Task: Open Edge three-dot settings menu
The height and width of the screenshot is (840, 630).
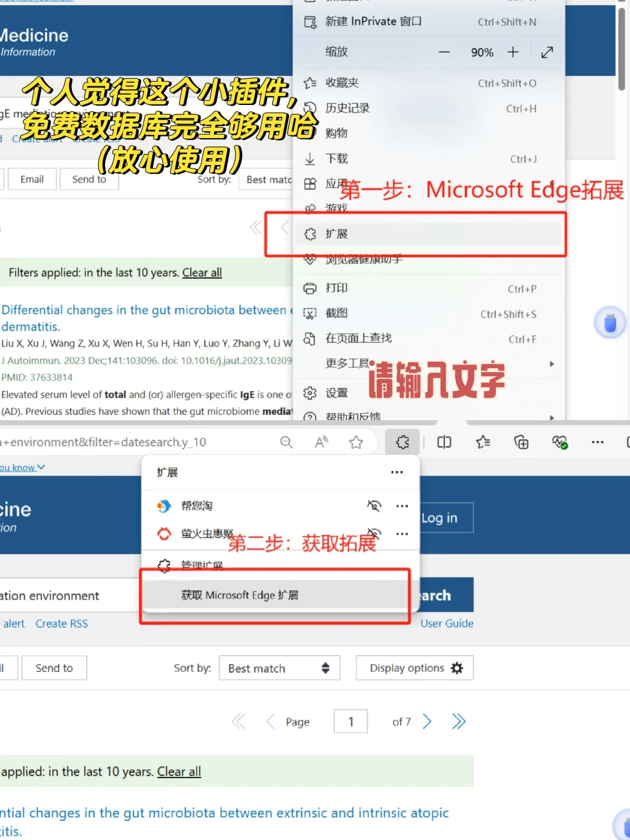Action: tap(597, 442)
